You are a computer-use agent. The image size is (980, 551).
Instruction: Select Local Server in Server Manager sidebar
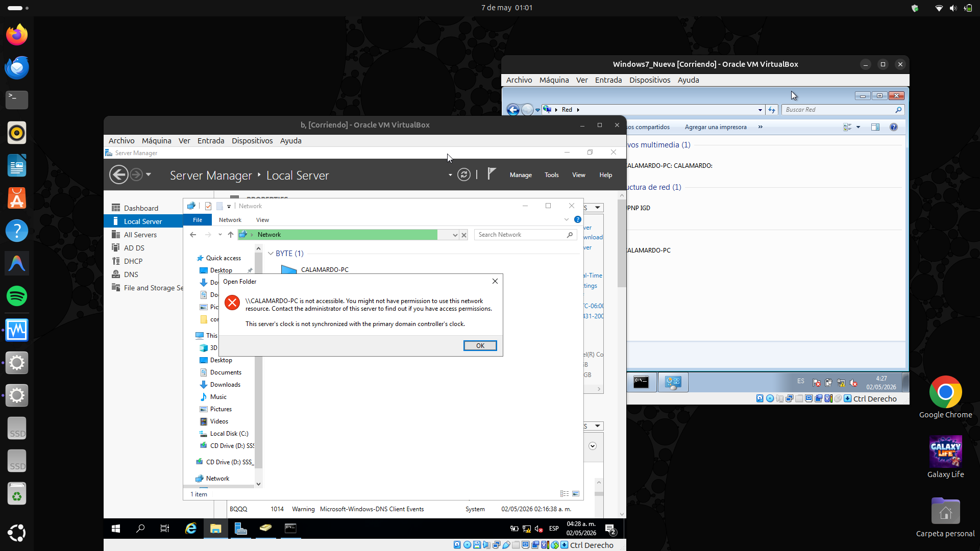tap(143, 221)
